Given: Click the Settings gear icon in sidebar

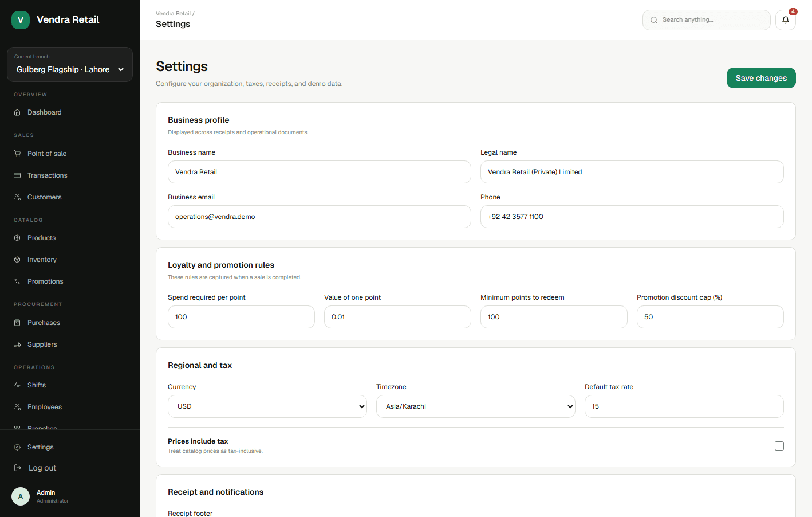Looking at the screenshot, I should [x=17, y=447].
